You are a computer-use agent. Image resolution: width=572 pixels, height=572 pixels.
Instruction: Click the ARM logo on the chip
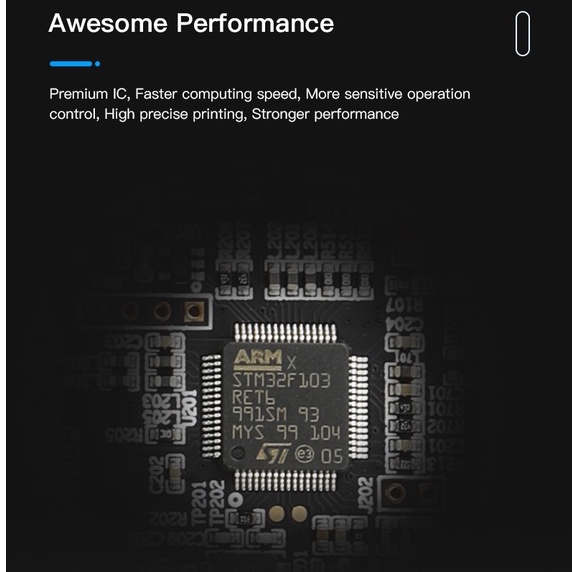(x=258, y=357)
